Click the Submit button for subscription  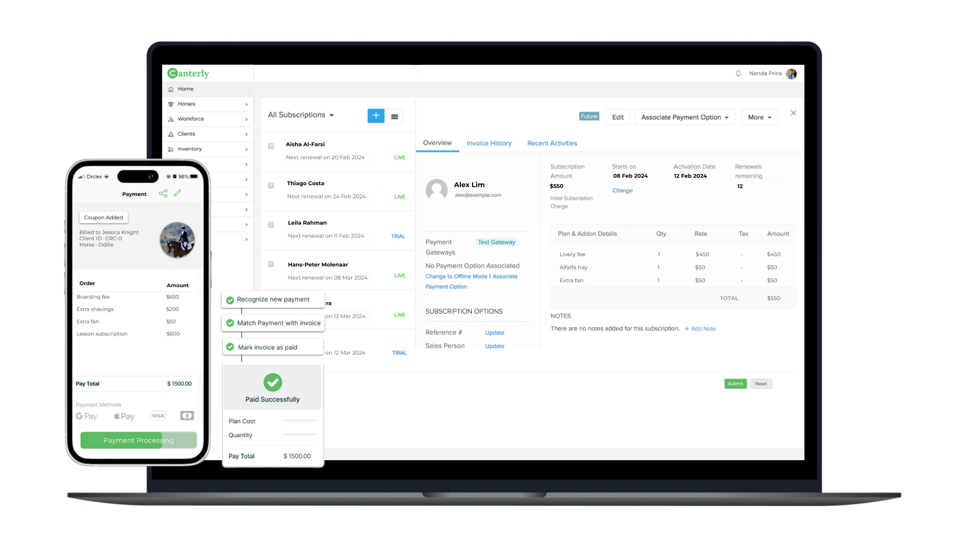pos(735,384)
